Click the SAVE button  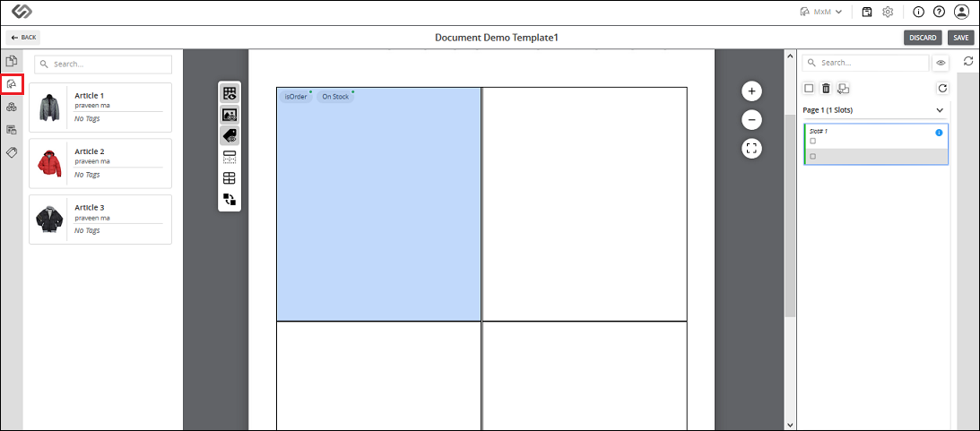click(960, 38)
